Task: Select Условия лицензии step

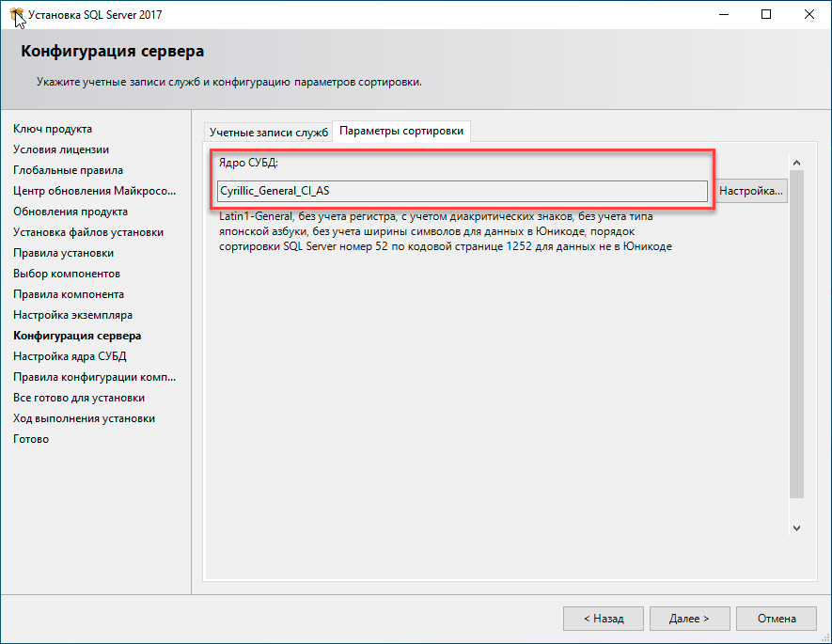Action: click(x=61, y=149)
